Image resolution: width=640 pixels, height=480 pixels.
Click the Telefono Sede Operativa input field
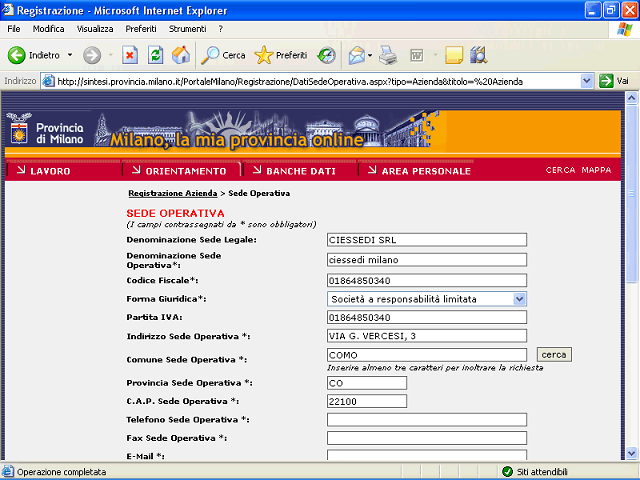point(426,419)
